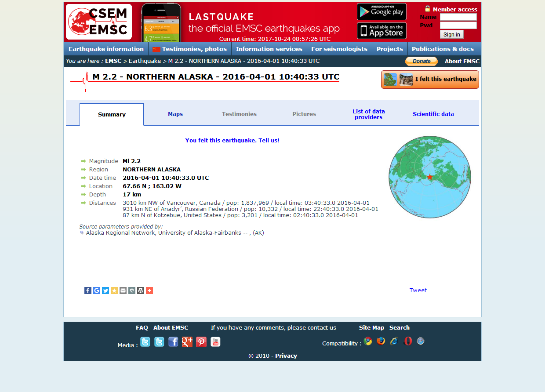The width and height of the screenshot is (545, 392).
Task: Click the globe map thumbnail
Action: [430, 177]
